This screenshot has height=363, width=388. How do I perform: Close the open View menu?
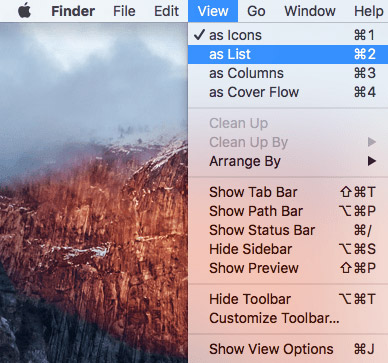[x=213, y=11]
